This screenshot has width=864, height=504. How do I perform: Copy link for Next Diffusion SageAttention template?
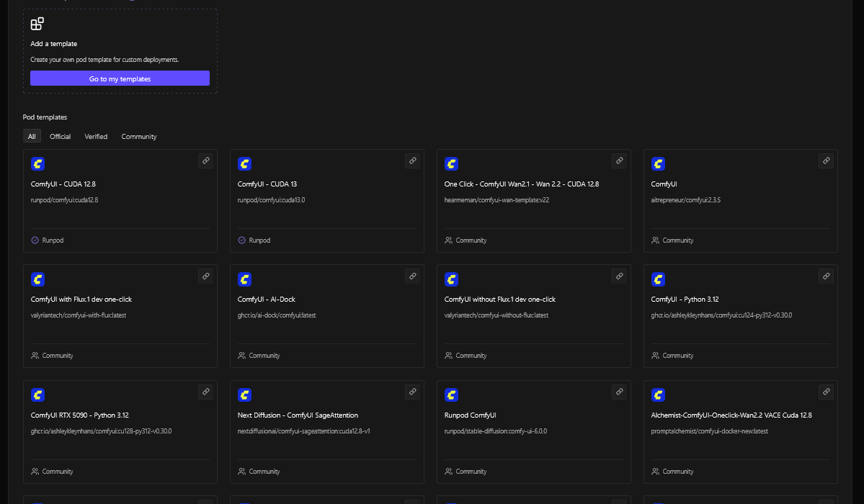click(x=412, y=392)
